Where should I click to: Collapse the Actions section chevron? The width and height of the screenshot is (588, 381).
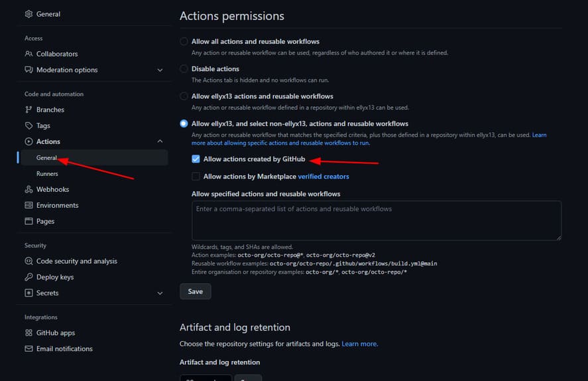click(160, 141)
